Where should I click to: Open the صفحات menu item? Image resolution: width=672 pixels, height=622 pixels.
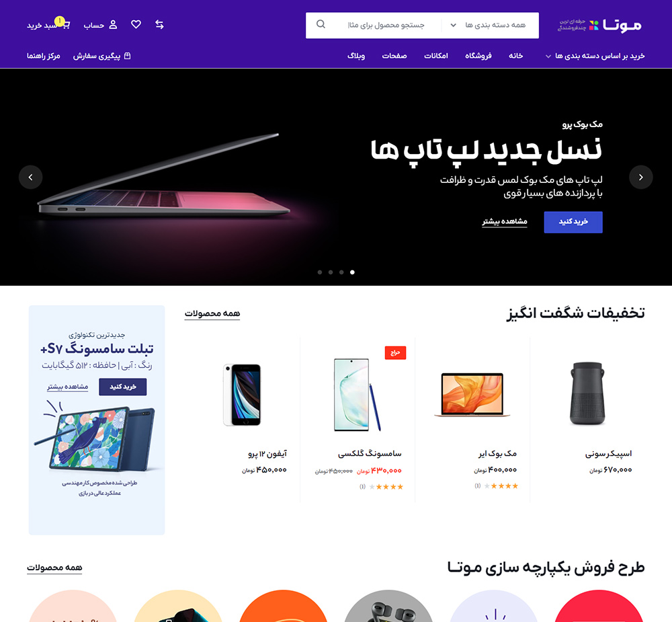pyautogui.click(x=394, y=56)
